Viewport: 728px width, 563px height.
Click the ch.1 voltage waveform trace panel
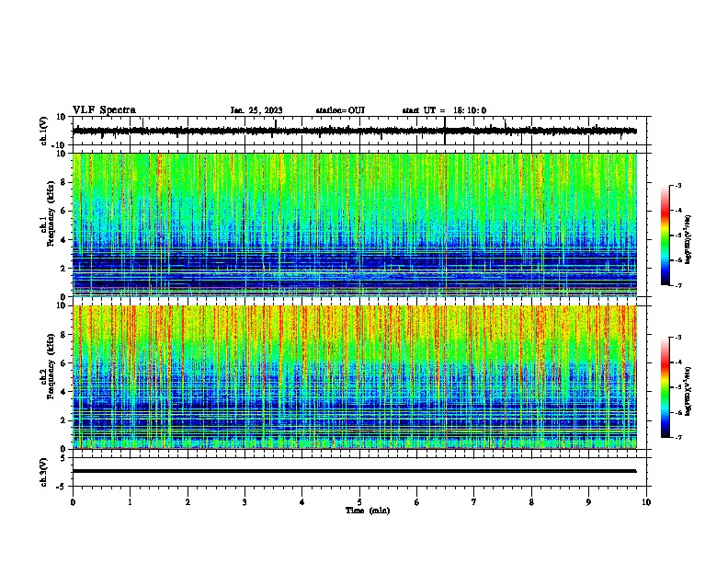361,131
